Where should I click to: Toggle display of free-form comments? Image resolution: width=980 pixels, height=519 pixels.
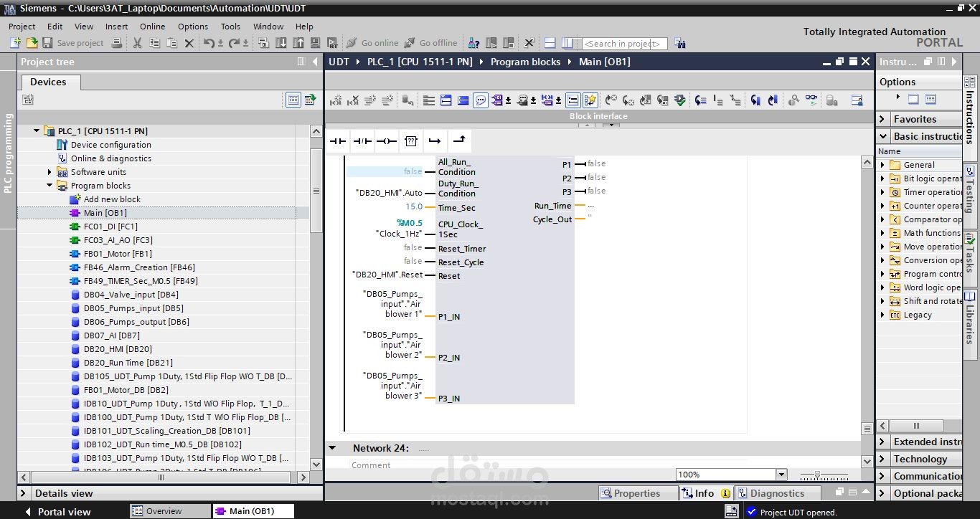(481, 100)
